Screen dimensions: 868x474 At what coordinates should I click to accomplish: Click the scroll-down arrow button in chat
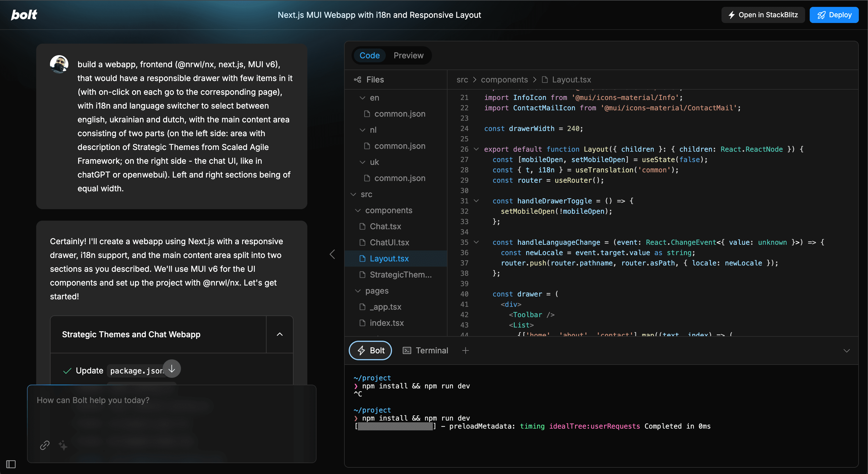click(172, 369)
